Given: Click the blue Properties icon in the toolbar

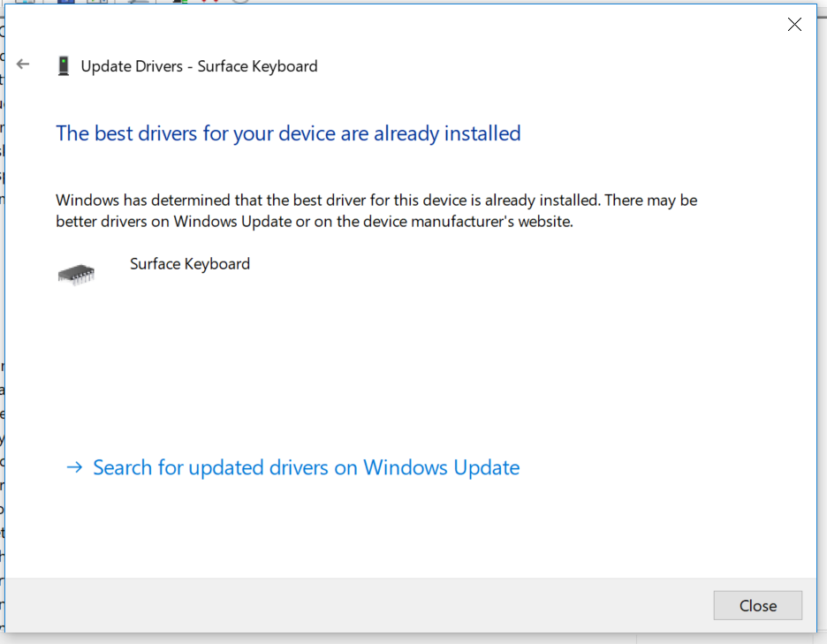Looking at the screenshot, I should 64,4.
